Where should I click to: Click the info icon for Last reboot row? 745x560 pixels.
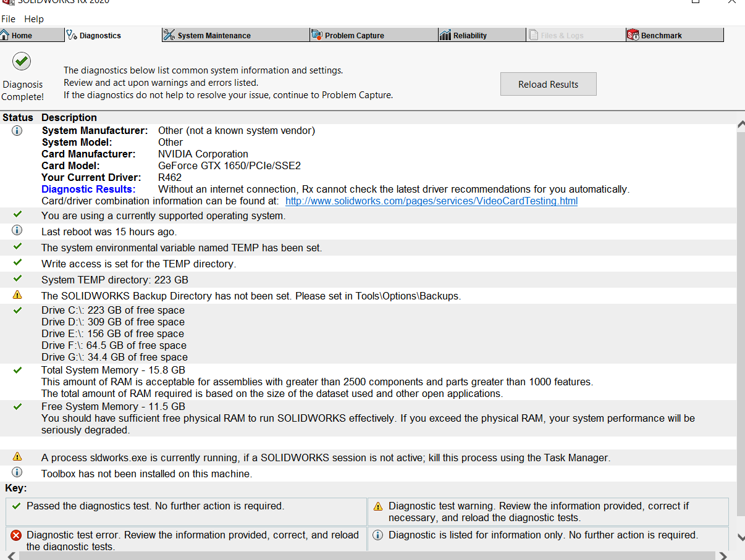[17, 230]
